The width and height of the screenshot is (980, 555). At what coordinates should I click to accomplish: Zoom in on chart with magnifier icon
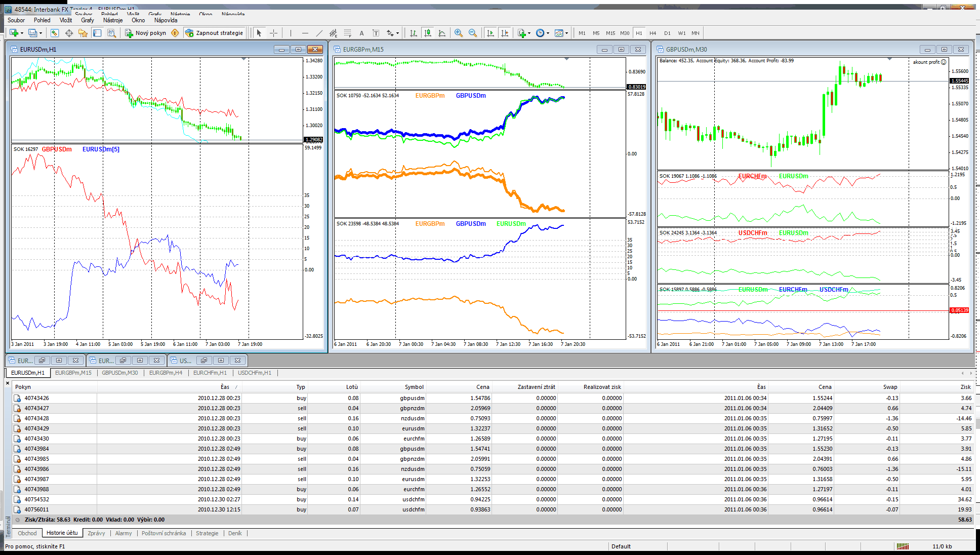point(459,33)
